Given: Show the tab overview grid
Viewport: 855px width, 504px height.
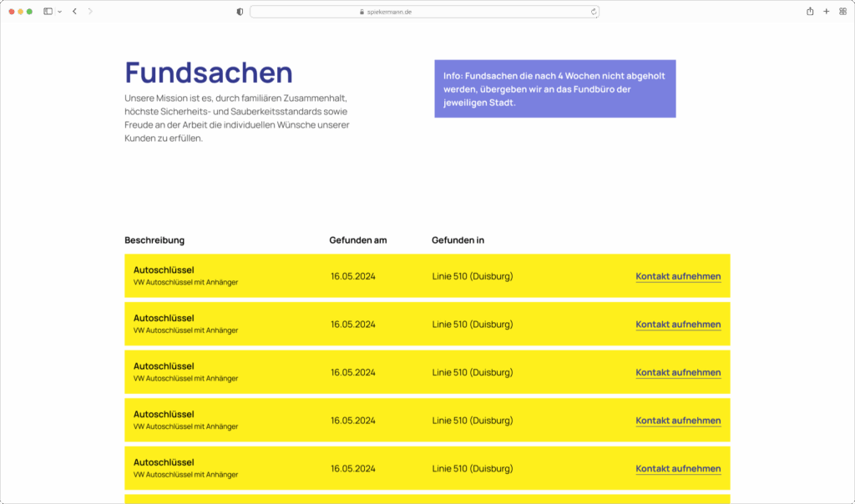Looking at the screenshot, I should pyautogui.click(x=843, y=12).
